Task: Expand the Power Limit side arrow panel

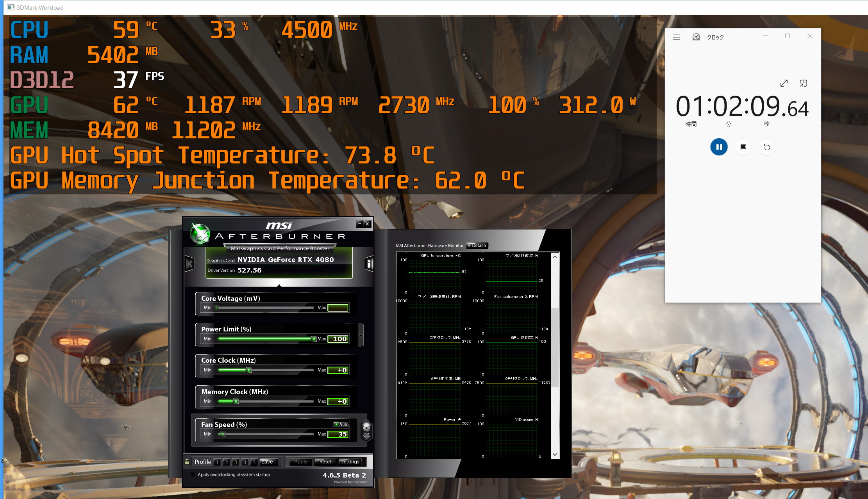Action: coord(361,335)
